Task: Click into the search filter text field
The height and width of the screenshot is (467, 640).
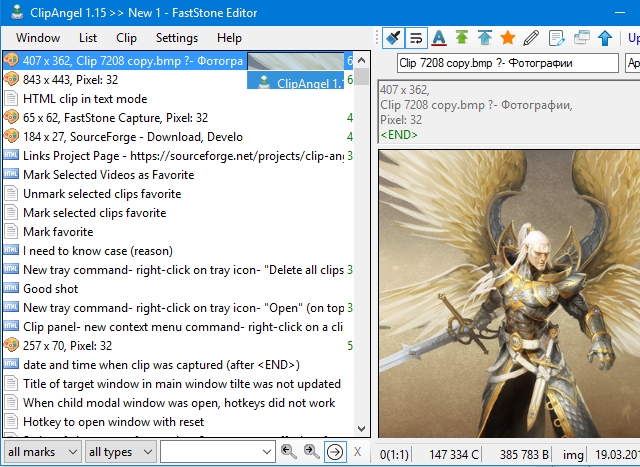Action: [x=210, y=452]
